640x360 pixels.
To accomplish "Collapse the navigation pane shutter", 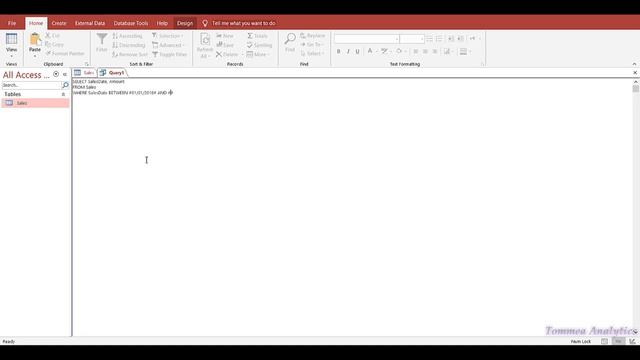I will tap(64, 74).
